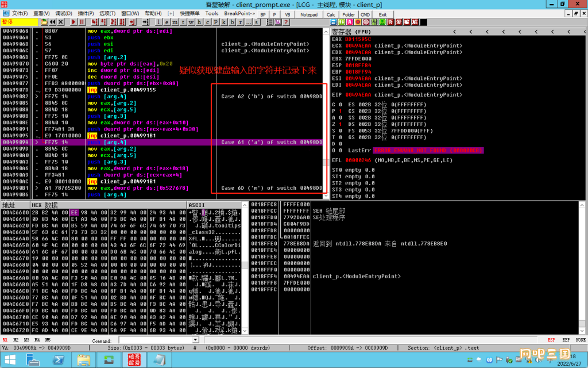Open the Executable modules 'e' button

(x=167, y=22)
